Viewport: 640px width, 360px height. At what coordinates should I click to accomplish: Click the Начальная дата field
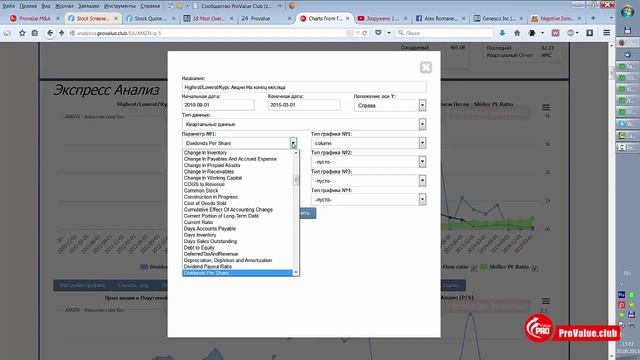(x=218, y=105)
